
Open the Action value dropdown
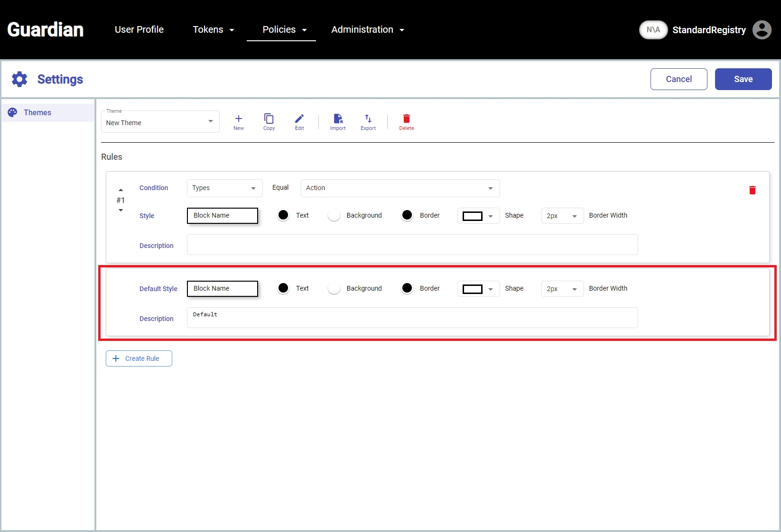[400, 188]
